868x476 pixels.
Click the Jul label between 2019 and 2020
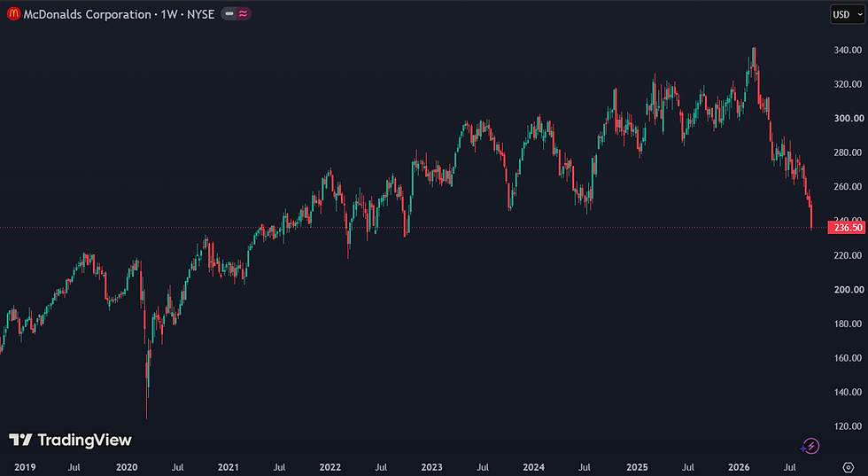74,468
